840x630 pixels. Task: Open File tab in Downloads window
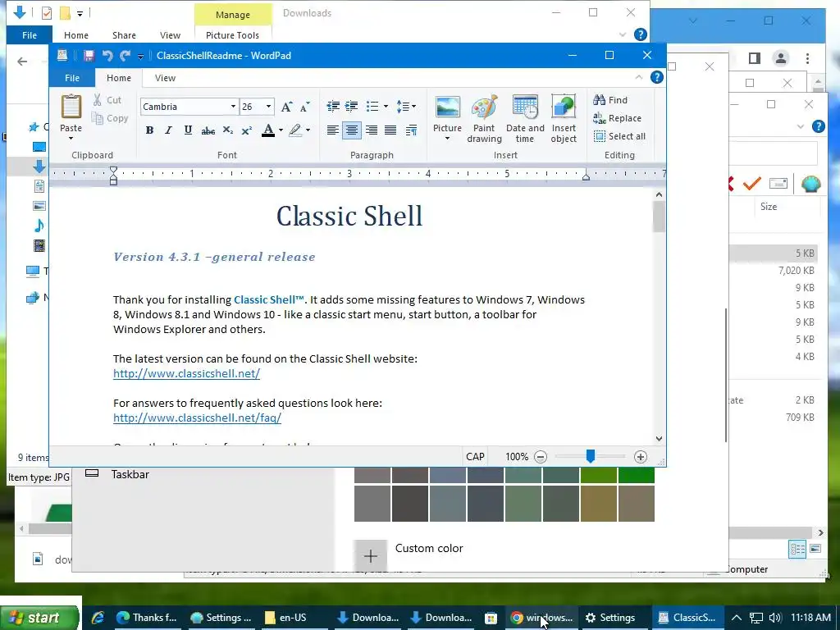[30, 35]
